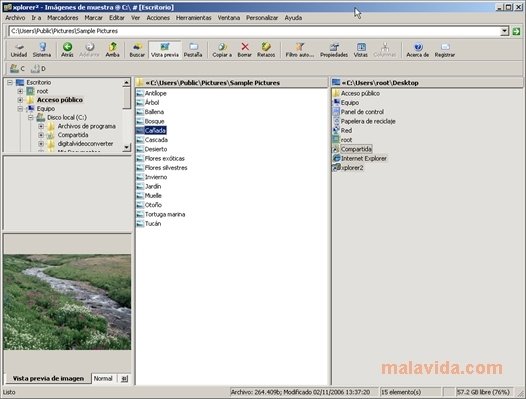Image resolution: width=526 pixels, height=399 pixels.
Task: Select xplorer2 shortcut in Desktop pane
Action: 348,168
